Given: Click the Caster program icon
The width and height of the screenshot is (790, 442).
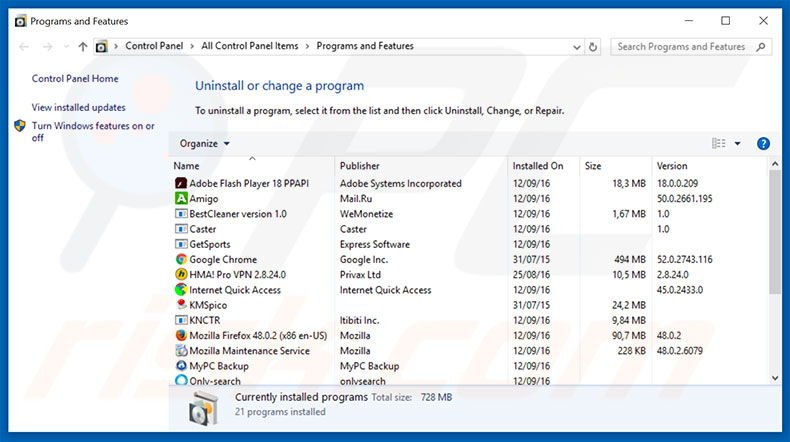Looking at the screenshot, I should click(x=181, y=229).
